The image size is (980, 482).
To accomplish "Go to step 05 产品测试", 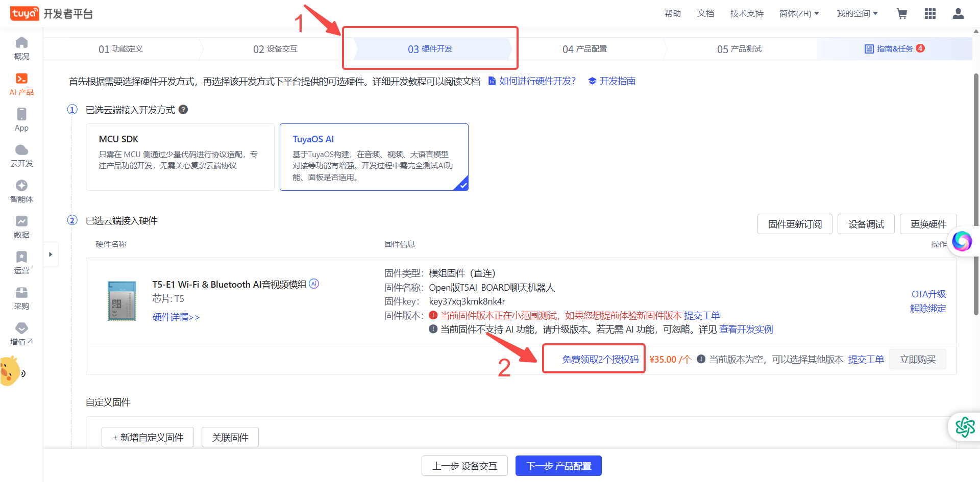I will 740,49.
